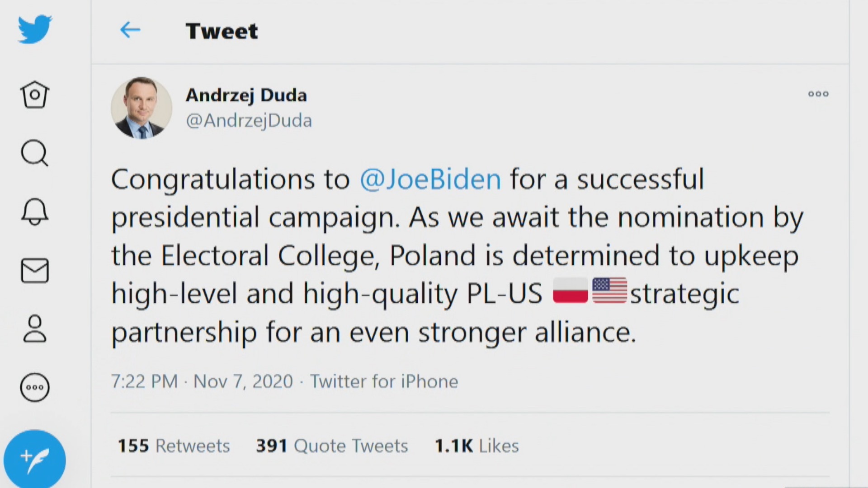
Task: Click the Twitter for iPhone source label
Action: tap(384, 382)
